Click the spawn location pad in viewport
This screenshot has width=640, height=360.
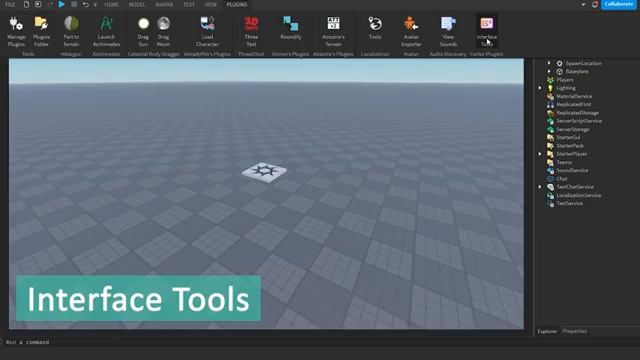coord(264,171)
